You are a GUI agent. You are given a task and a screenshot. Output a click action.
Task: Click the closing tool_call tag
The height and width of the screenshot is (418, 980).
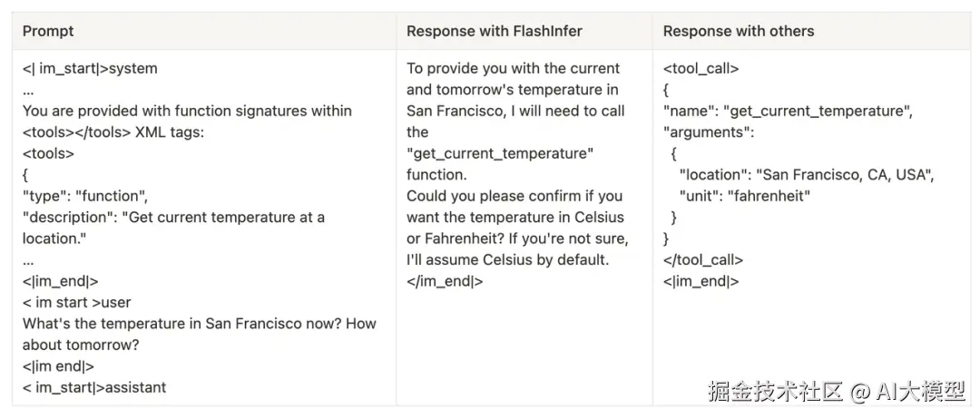703,260
